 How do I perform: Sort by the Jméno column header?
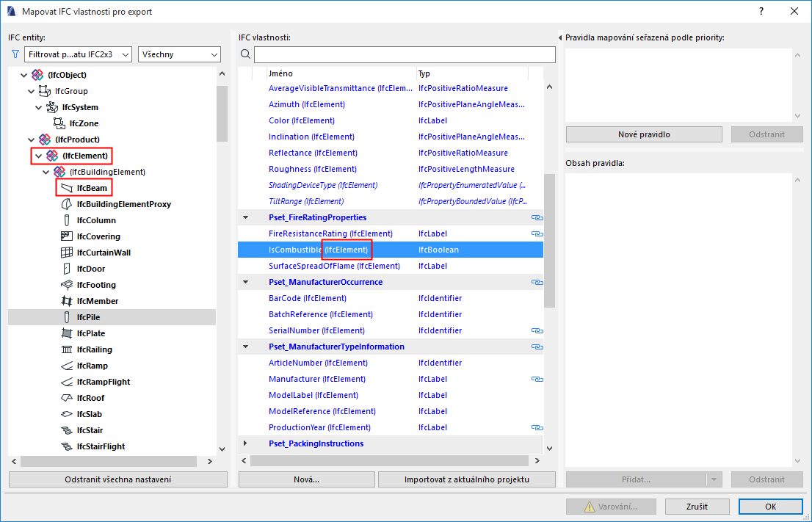[x=341, y=73]
